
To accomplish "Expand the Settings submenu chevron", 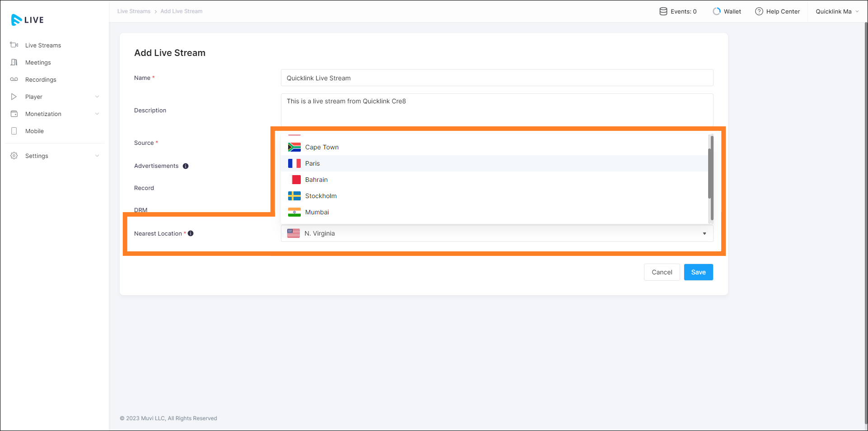I will click(x=97, y=156).
